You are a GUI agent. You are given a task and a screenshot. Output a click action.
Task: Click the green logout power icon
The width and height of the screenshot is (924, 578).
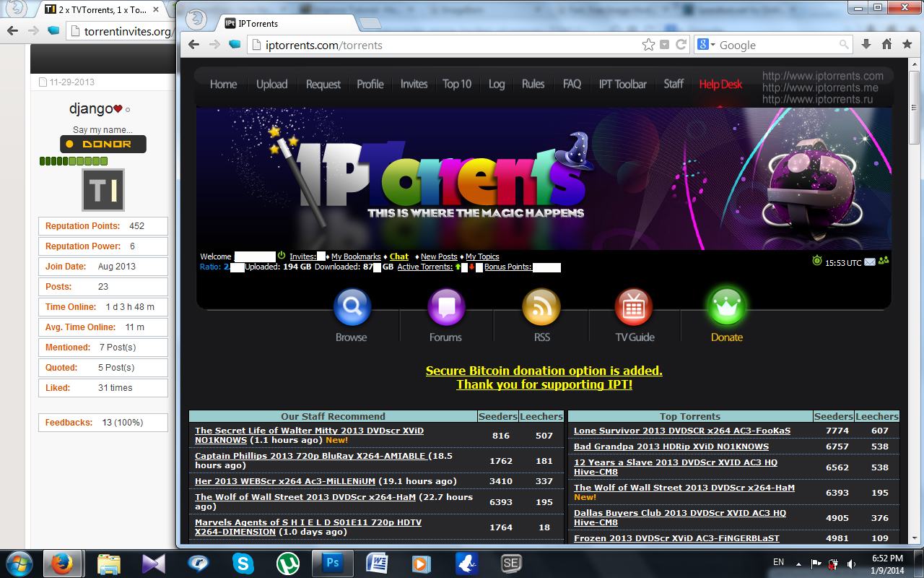pos(282,256)
